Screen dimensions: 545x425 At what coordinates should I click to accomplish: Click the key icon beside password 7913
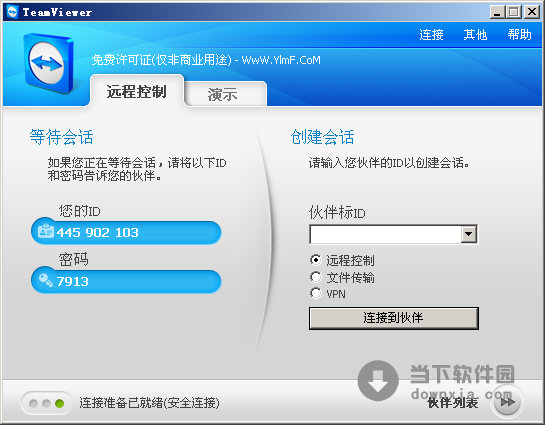(x=46, y=280)
